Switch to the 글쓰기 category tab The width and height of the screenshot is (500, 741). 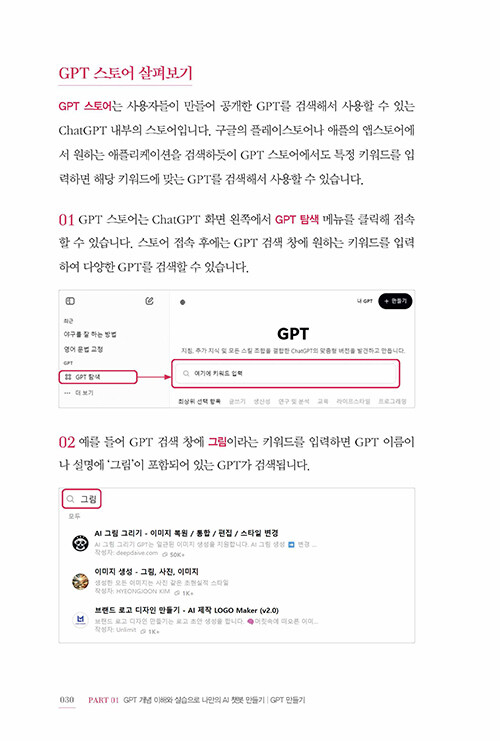(237, 401)
